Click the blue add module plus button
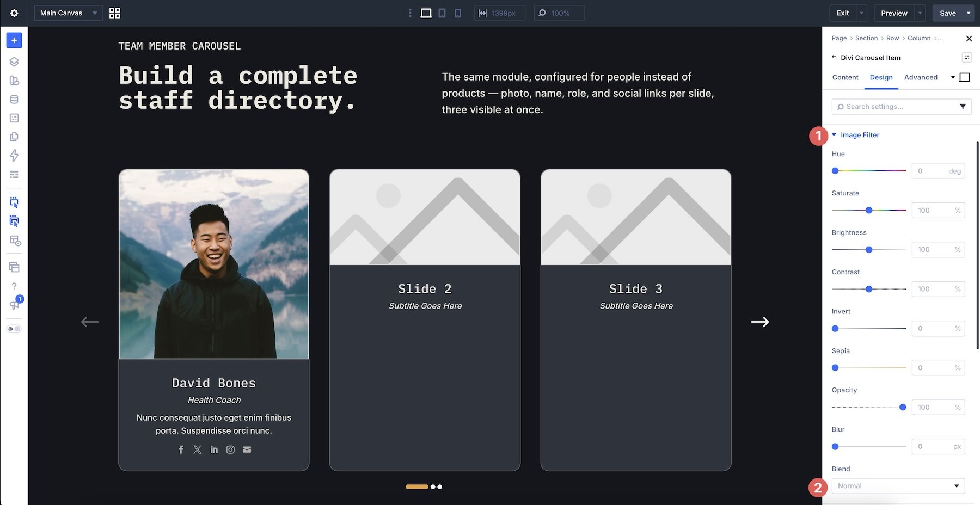The width and height of the screenshot is (980, 505). [14, 40]
